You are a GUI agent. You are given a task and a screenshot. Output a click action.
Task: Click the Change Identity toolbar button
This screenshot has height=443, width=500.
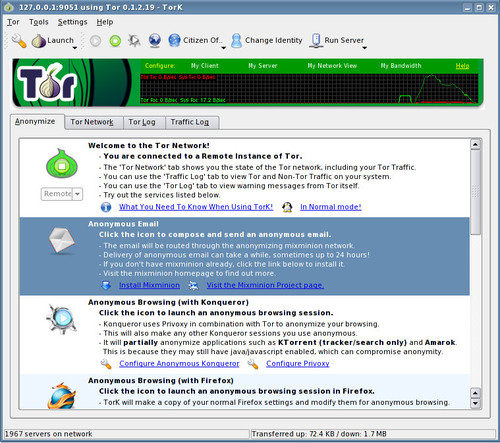coord(267,41)
